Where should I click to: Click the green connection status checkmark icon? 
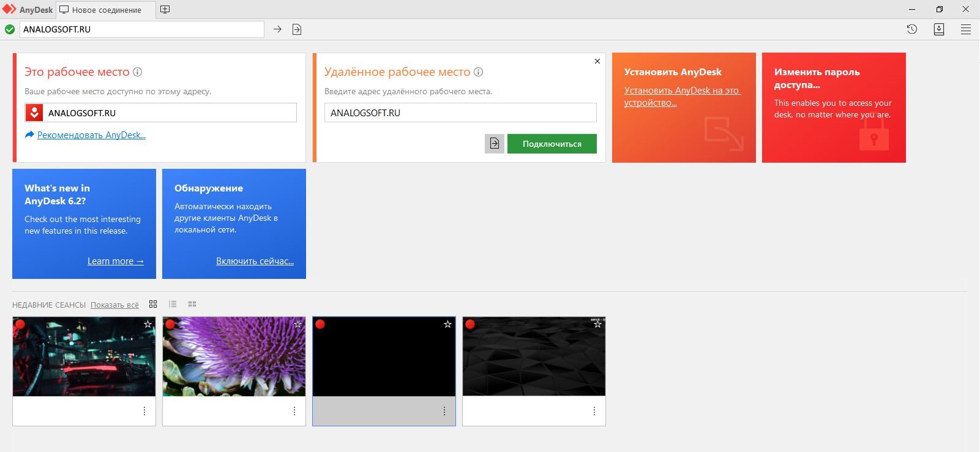10,29
